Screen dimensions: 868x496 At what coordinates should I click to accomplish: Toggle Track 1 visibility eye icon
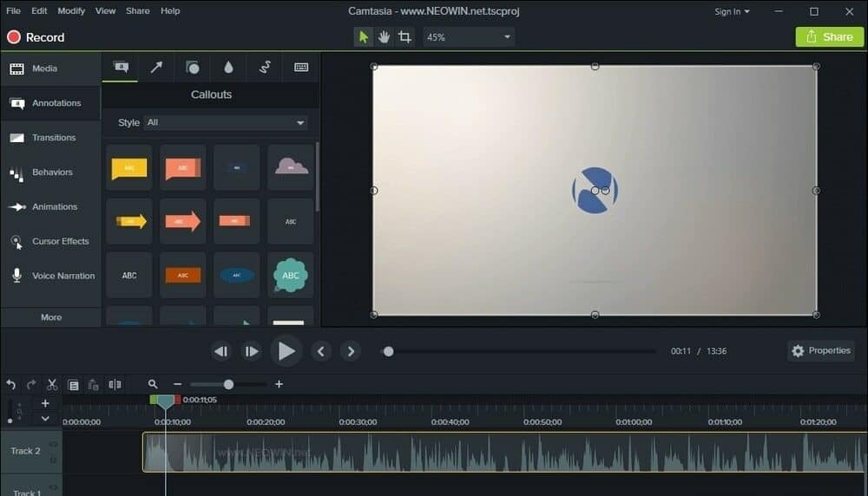[53, 489]
